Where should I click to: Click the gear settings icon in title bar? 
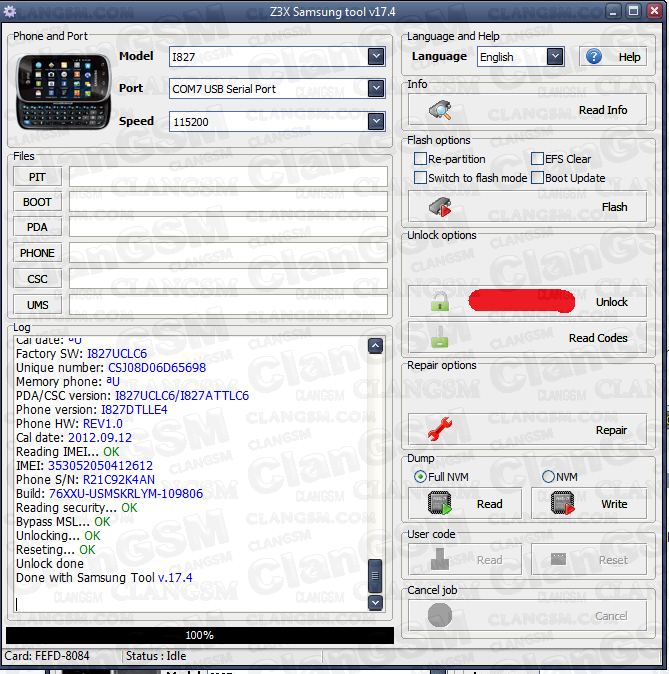click(9, 11)
